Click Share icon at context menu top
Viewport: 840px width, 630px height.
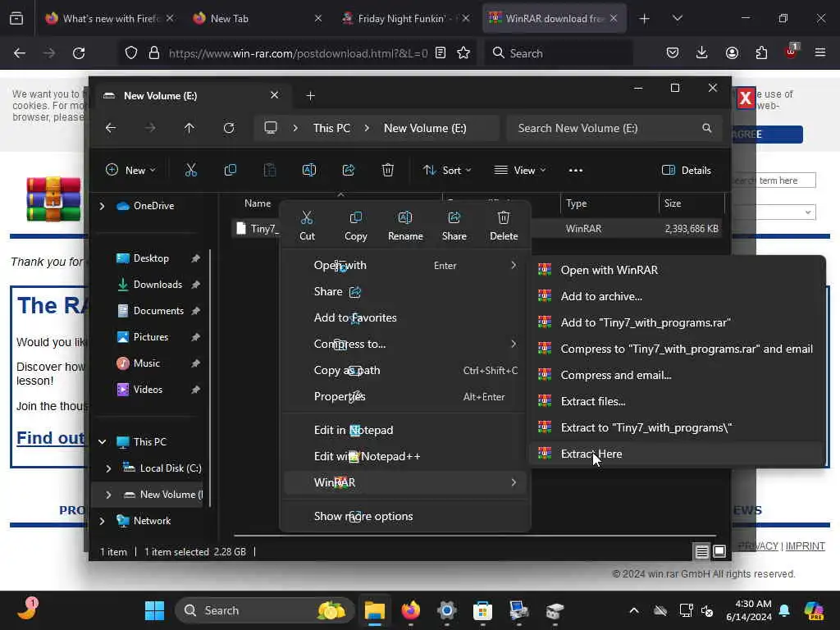click(x=454, y=226)
